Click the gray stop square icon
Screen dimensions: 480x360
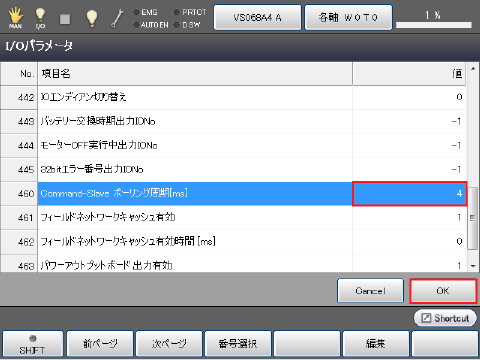pos(65,19)
